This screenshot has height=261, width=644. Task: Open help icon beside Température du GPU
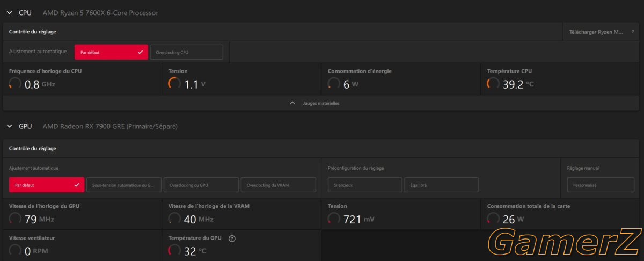coord(232,238)
